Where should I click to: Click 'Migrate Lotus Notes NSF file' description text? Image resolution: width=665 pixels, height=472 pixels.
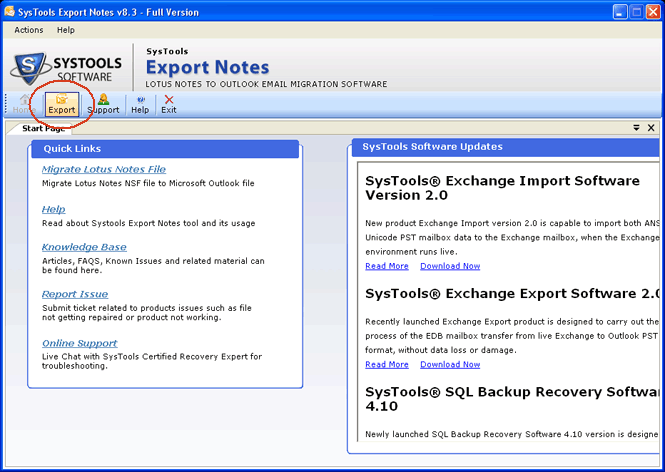(148, 183)
